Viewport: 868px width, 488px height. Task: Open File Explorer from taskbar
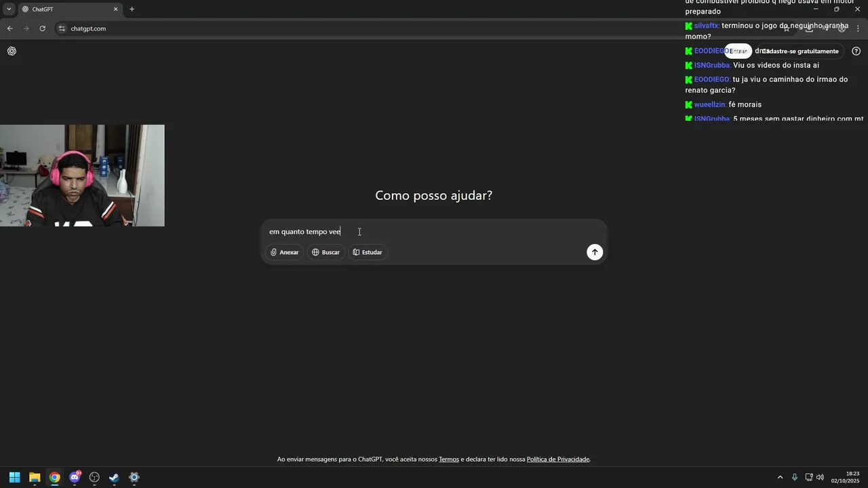tap(35, 477)
